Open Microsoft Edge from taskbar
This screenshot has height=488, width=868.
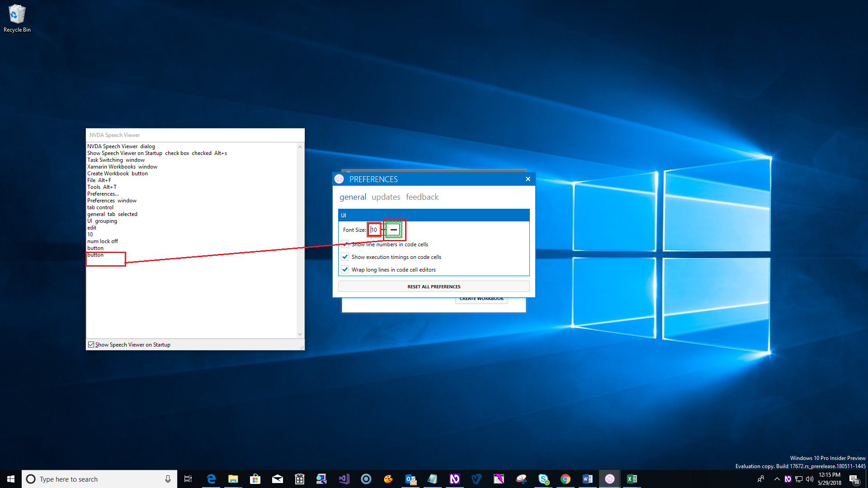211,479
